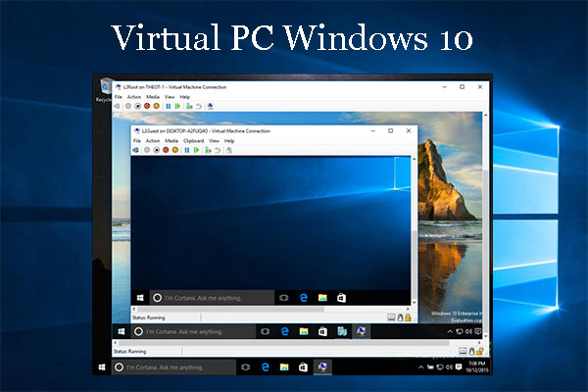Select VM Connection button on host taskbar

click(x=322, y=367)
